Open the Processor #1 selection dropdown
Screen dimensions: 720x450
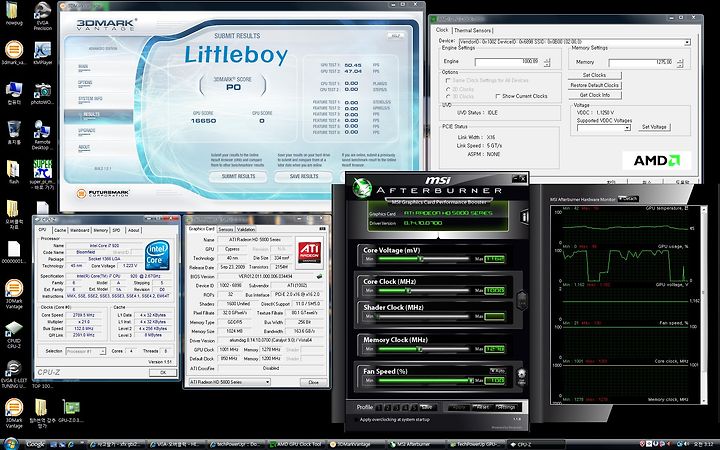click(x=86, y=351)
